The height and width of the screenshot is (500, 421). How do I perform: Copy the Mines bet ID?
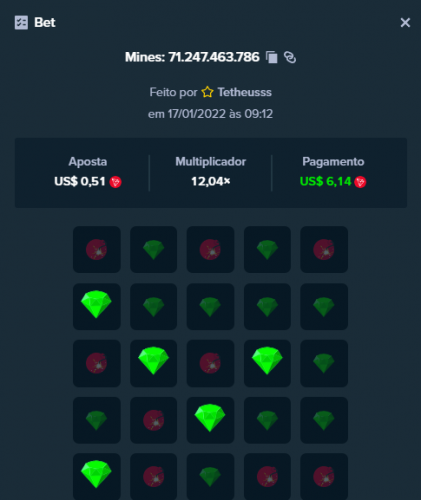(x=272, y=57)
